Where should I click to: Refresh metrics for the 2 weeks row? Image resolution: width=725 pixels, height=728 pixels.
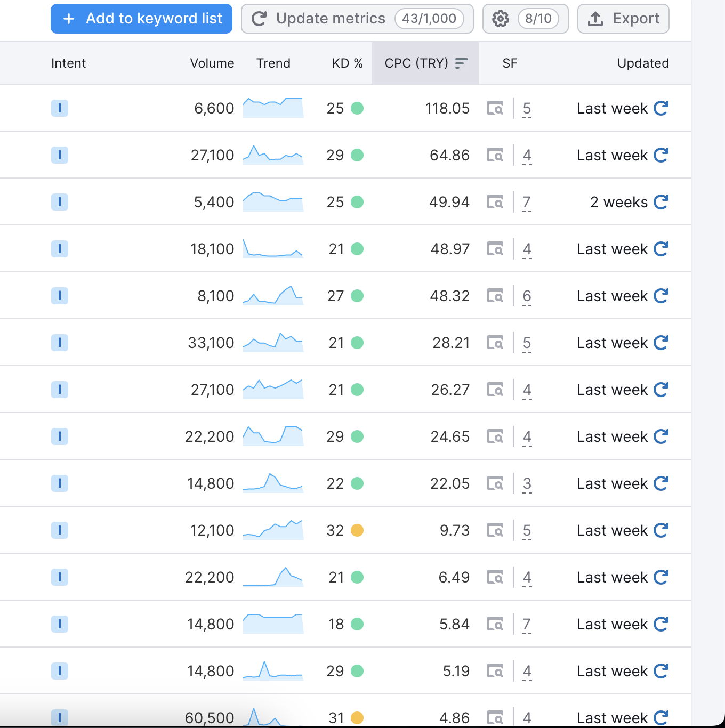[661, 202]
